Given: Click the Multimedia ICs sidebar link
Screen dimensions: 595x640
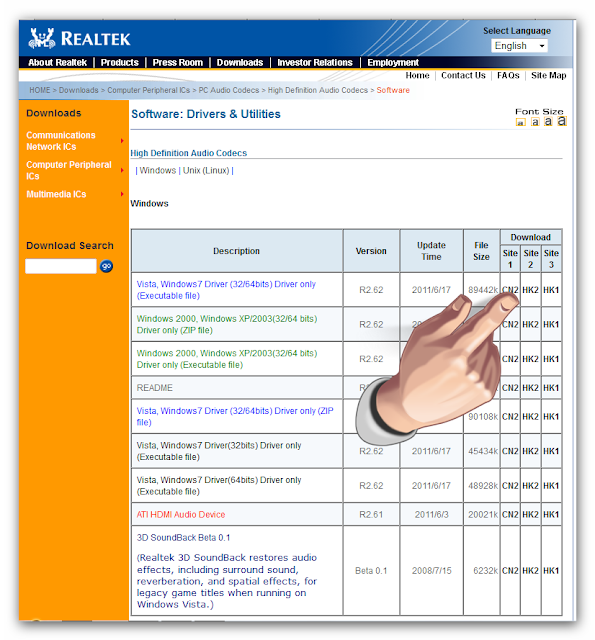Looking at the screenshot, I should (x=56, y=194).
